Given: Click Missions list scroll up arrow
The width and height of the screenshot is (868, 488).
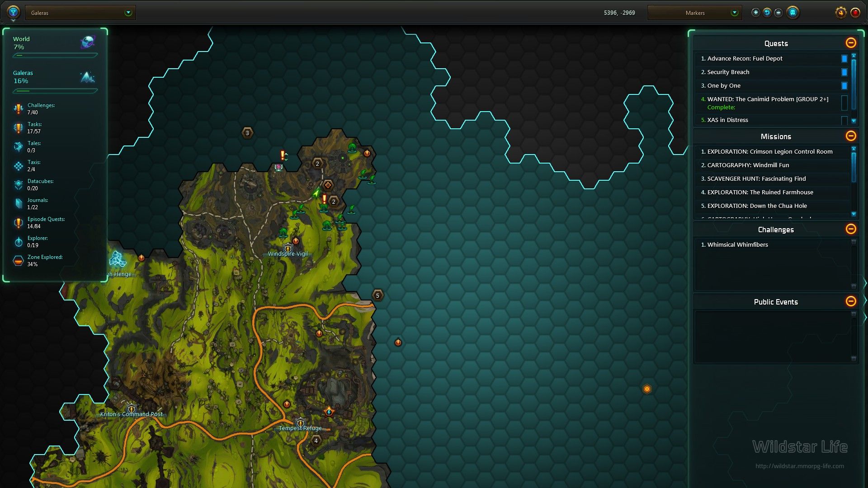Looking at the screenshot, I should [x=854, y=149].
